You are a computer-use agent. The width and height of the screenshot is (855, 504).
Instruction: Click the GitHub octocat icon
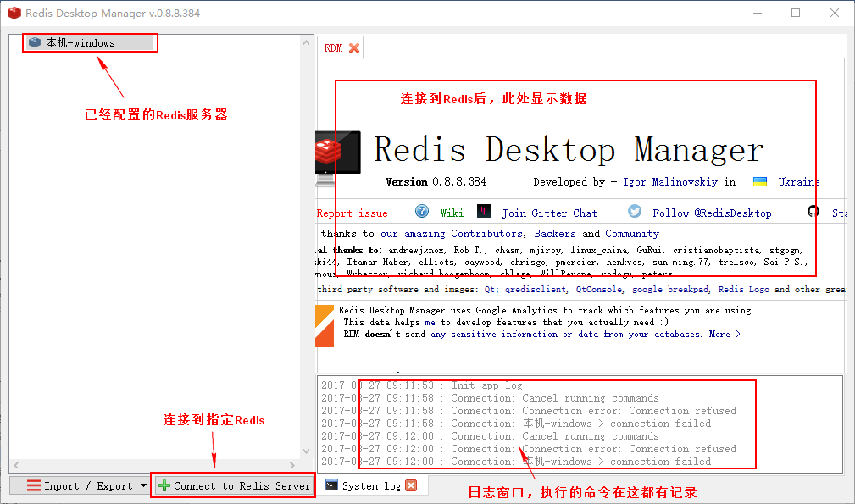(813, 212)
